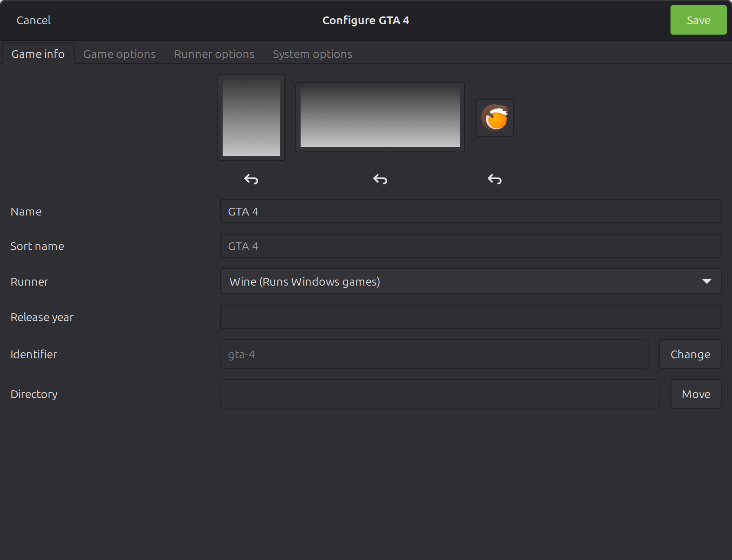Focus the Name text field
732x560 pixels.
pyautogui.click(x=471, y=211)
